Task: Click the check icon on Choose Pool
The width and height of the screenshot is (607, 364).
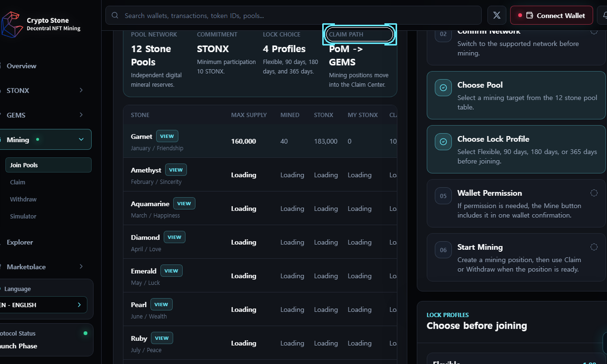Action: click(444, 88)
